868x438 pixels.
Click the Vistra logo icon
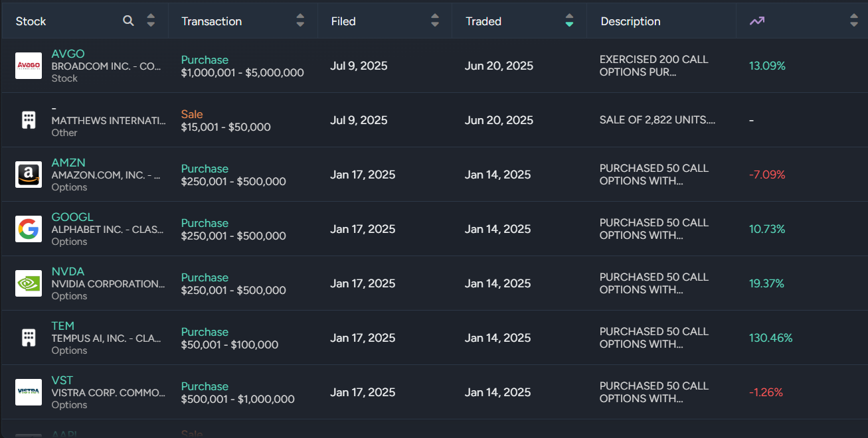29,392
